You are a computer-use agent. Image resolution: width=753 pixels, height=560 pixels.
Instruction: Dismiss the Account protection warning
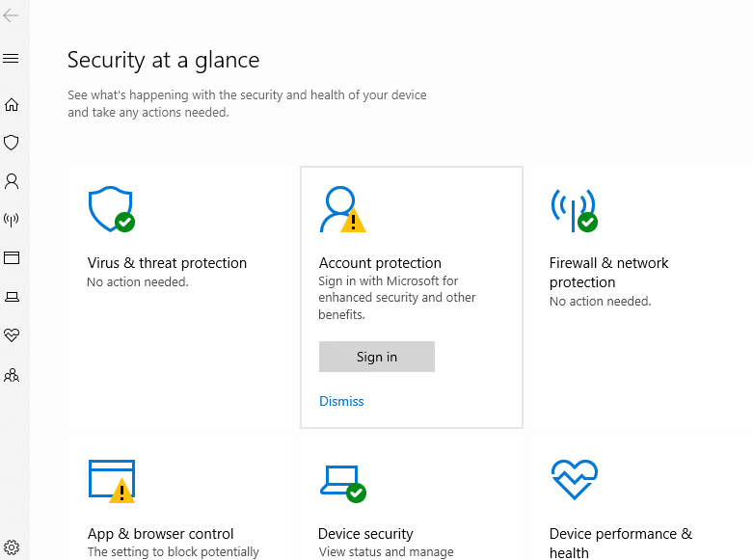pos(341,401)
